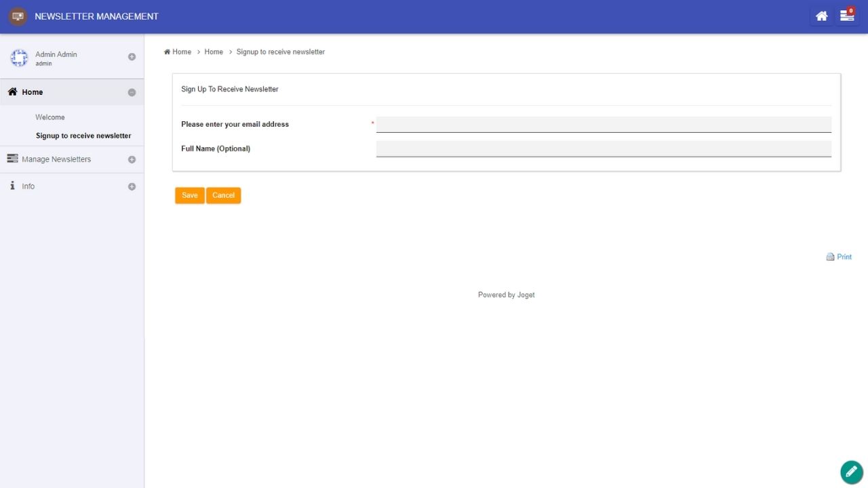Click the Home house icon in sidebar

[x=12, y=91]
